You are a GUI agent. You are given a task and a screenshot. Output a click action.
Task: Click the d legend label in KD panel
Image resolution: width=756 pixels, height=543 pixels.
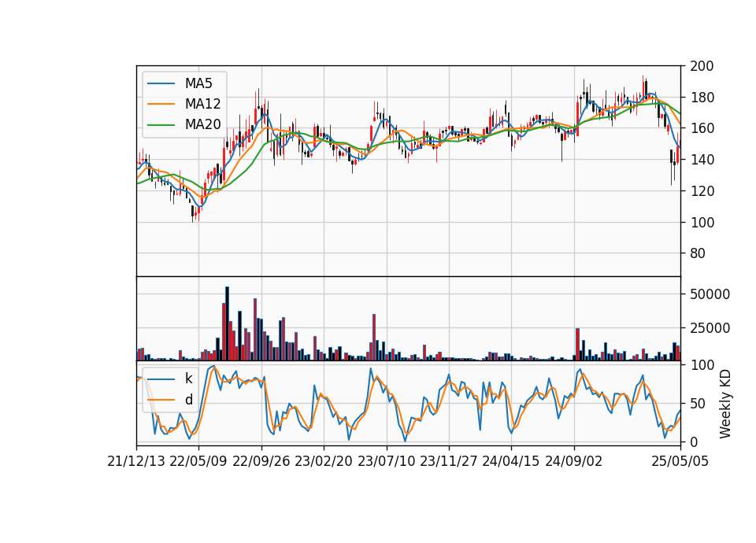click(x=188, y=400)
